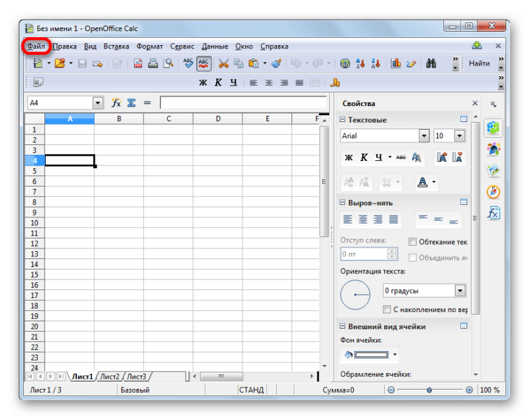Open the Данные menu
Screen dimensions: 530x420
(x=215, y=46)
